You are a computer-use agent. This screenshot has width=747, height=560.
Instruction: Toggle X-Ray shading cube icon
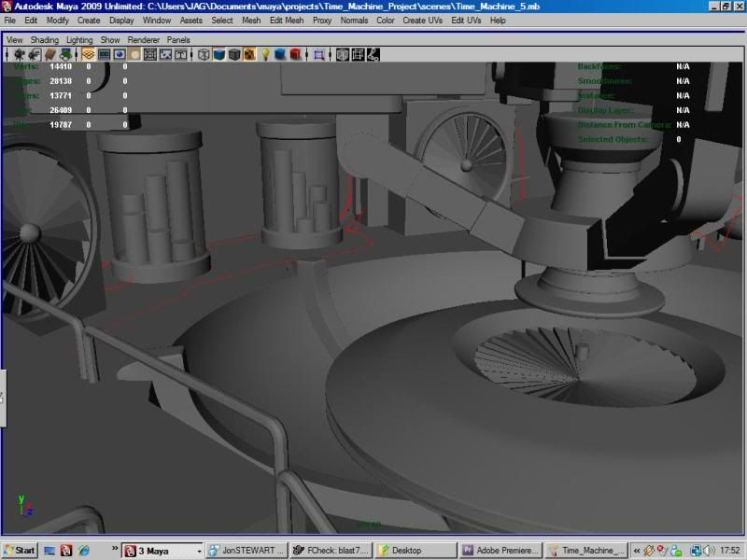coord(342,55)
